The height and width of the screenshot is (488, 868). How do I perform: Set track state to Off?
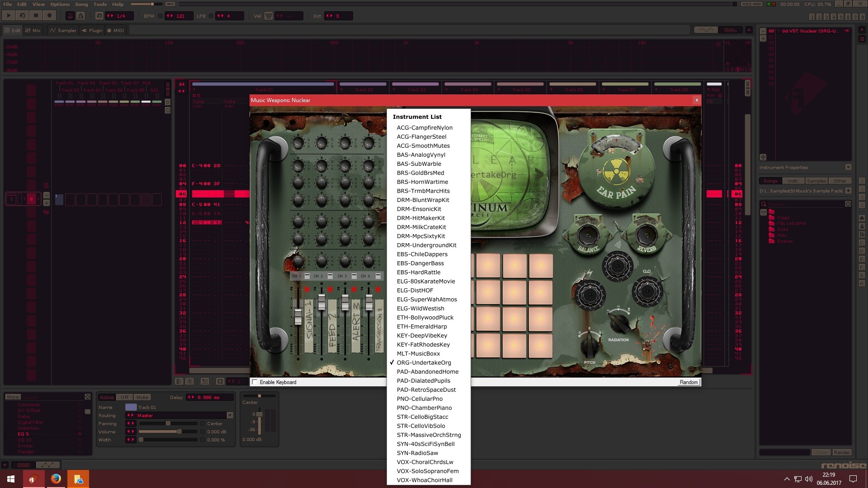pos(124,397)
